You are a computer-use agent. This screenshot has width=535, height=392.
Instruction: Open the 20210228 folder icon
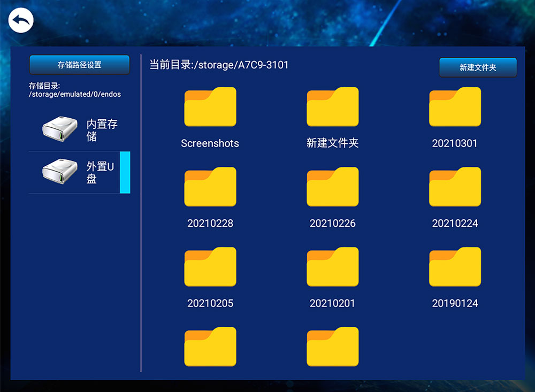pyautogui.click(x=210, y=187)
